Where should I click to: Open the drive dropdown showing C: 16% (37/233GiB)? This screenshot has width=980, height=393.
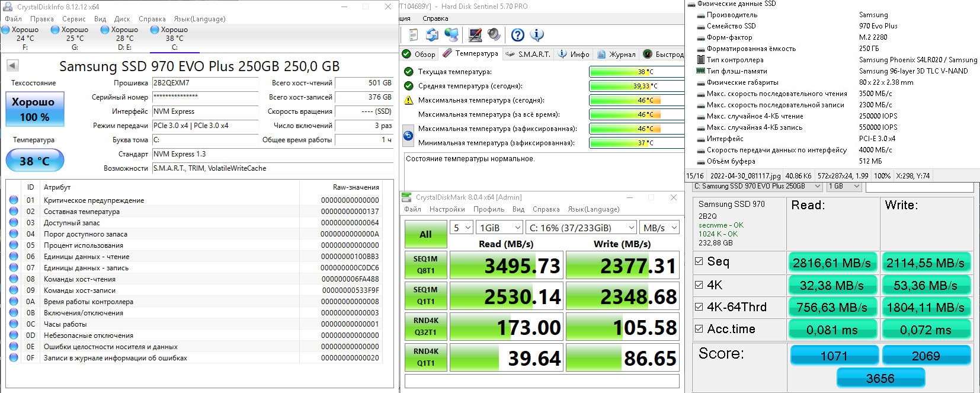(x=581, y=228)
